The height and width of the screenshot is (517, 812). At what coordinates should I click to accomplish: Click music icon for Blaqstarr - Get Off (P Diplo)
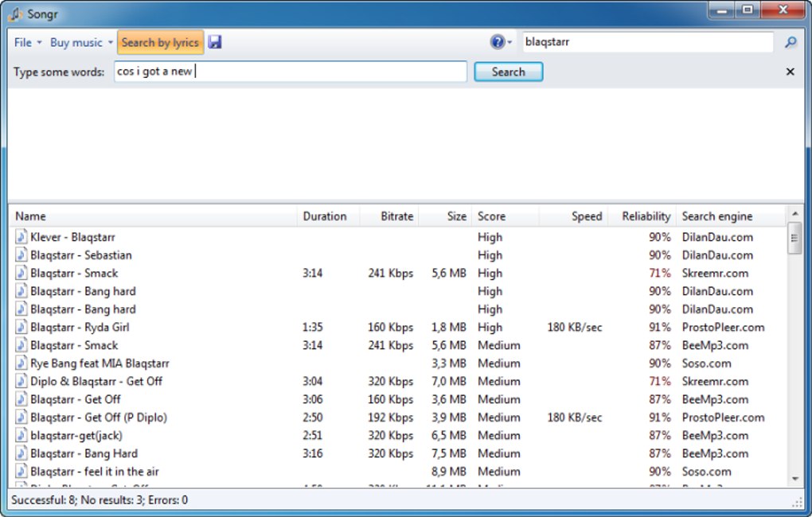click(x=21, y=417)
